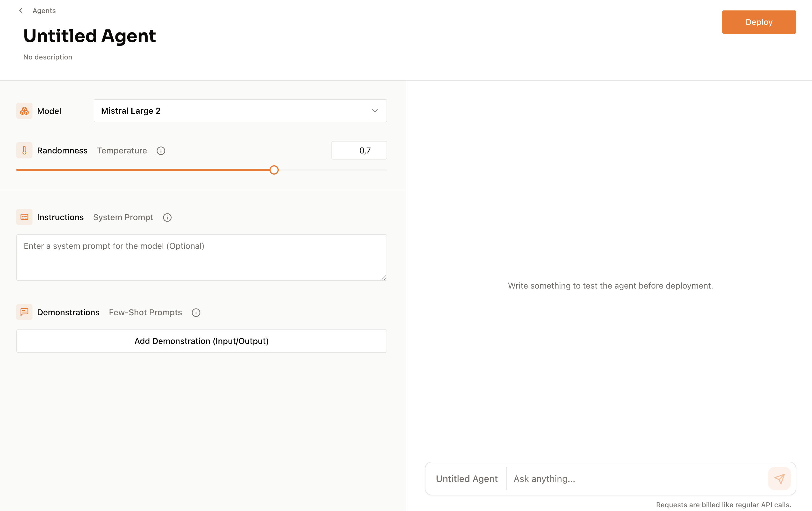This screenshot has height=511, width=812.
Task: Toggle the temperature value input field
Action: (x=359, y=150)
